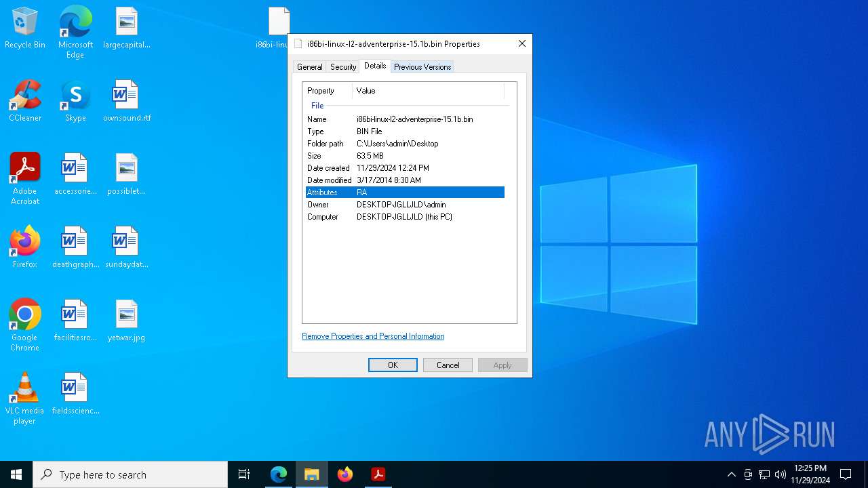The image size is (868, 488).
Task: Select the possiblet image file icon
Action: tap(127, 175)
